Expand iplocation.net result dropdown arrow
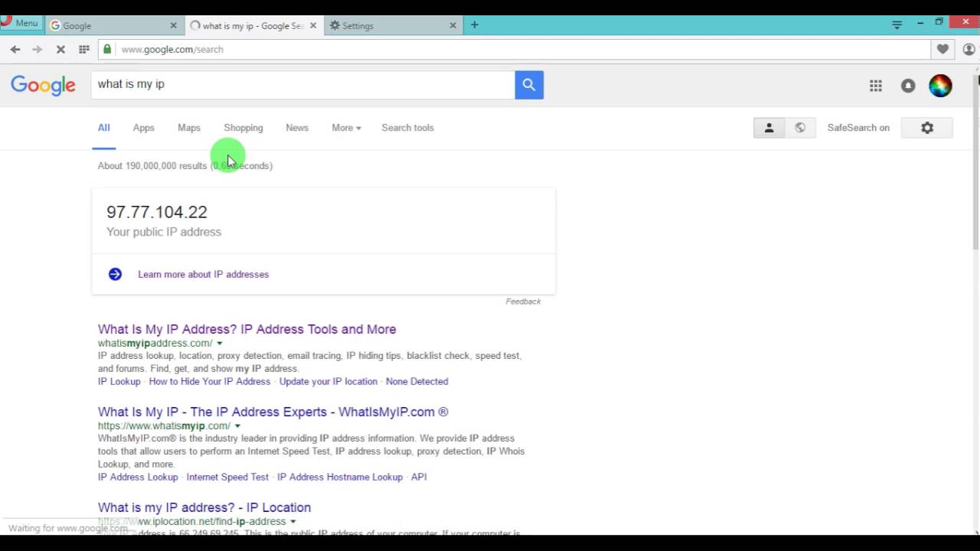The height and width of the screenshot is (551, 980). coord(292,522)
